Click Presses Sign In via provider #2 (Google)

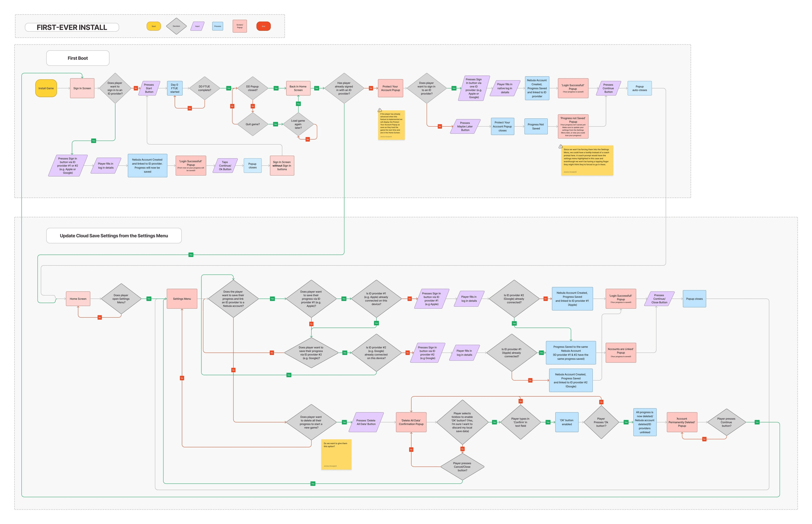point(428,353)
